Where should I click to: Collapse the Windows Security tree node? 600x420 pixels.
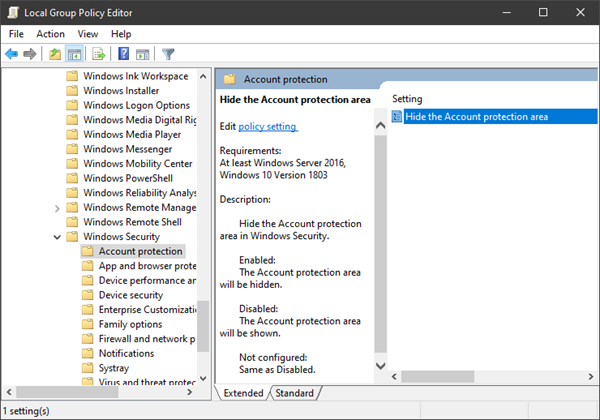coord(57,237)
